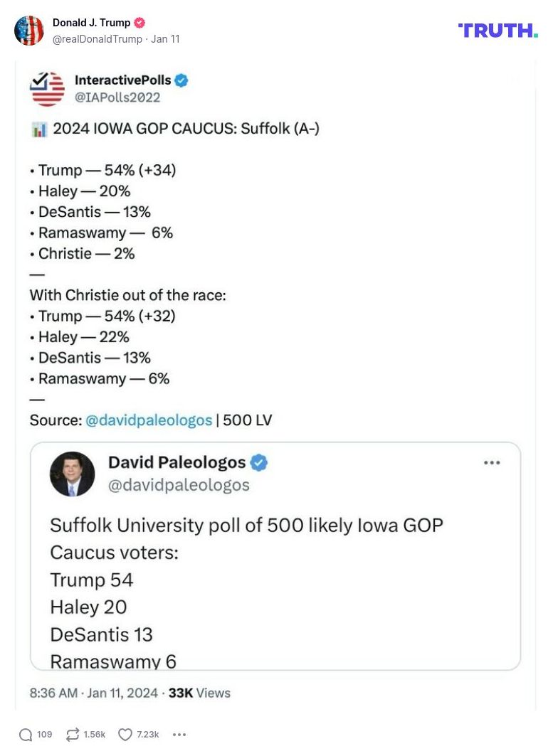Click the red verified badge beside Trump's name

click(x=139, y=23)
